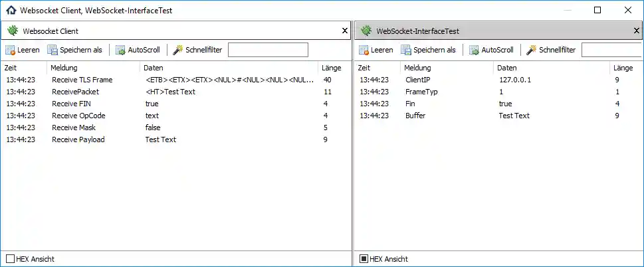Click green bug icon of Websocket Client tab

(x=13, y=31)
